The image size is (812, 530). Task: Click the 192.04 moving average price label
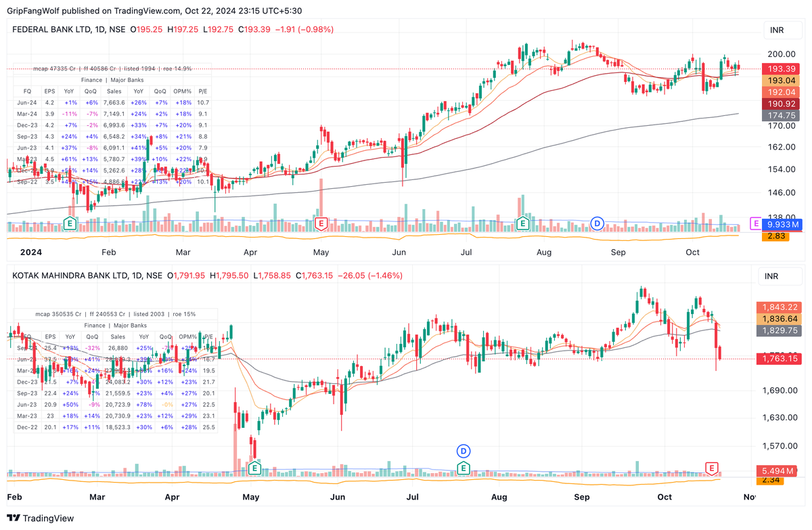point(782,91)
